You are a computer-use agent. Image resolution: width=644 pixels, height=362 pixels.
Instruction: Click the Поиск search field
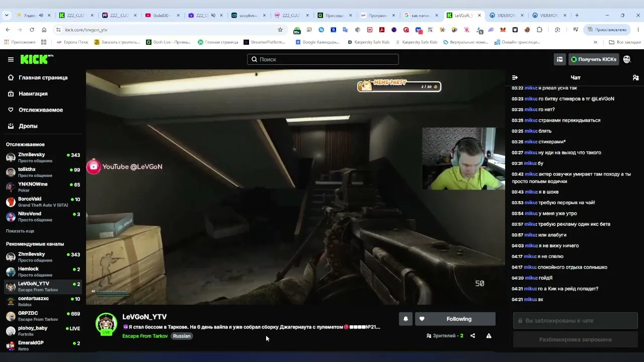pos(323,59)
